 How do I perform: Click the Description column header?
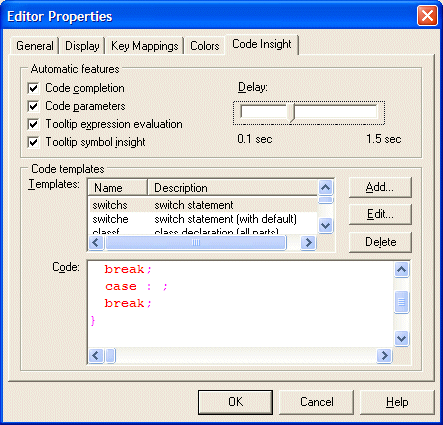[233, 188]
